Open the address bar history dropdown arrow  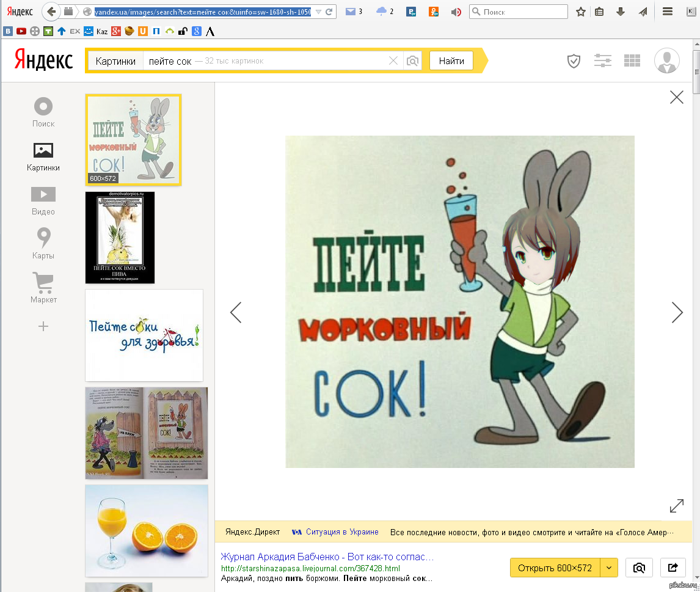tap(318, 12)
